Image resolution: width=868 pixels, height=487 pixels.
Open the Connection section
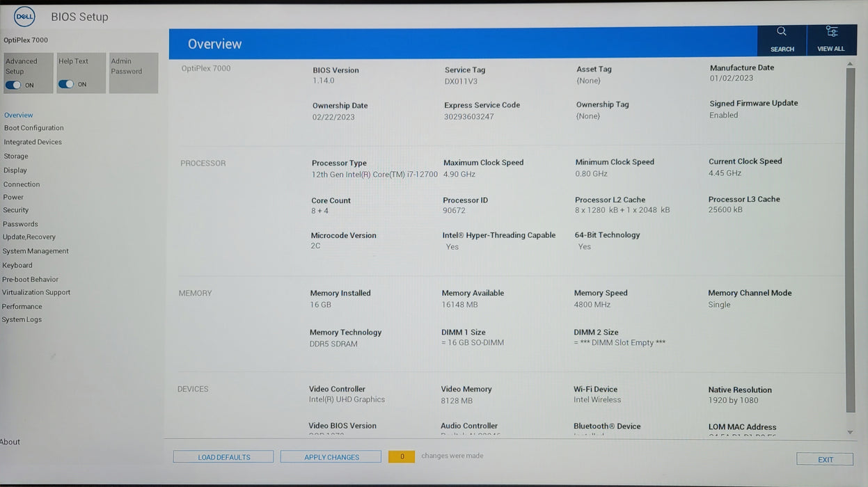22,184
